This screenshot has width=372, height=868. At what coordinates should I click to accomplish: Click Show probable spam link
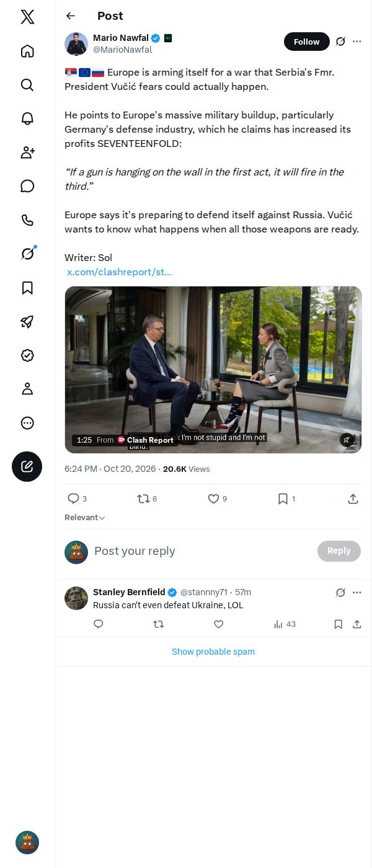pyautogui.click(x=213, y=652)
